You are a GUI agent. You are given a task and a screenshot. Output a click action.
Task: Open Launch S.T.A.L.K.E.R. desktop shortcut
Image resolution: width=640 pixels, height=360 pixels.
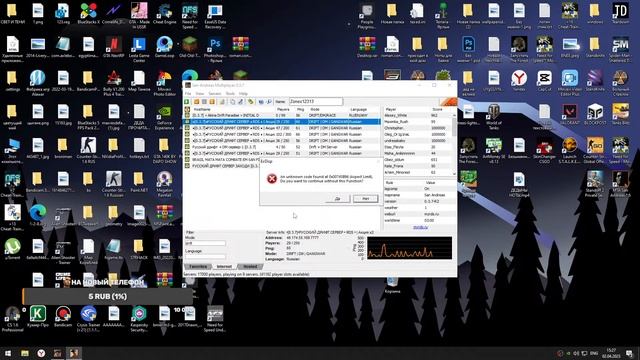pyautogui.click(x=569, y=150)
